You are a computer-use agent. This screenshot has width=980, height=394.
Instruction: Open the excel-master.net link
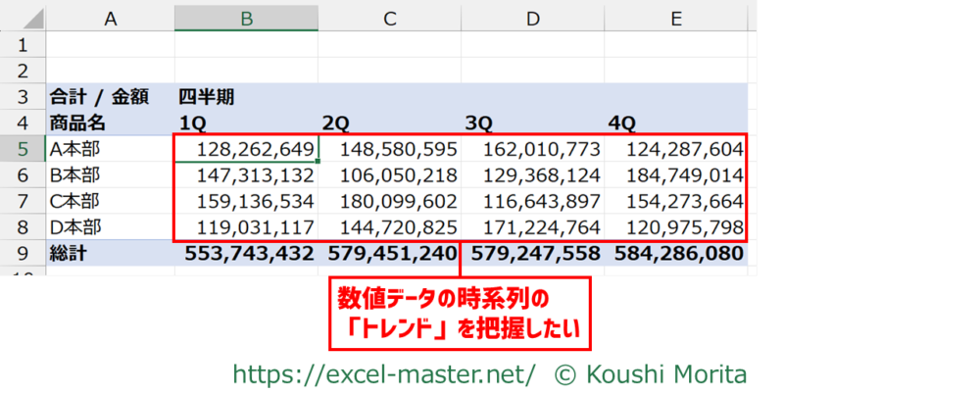coord(383,373)
